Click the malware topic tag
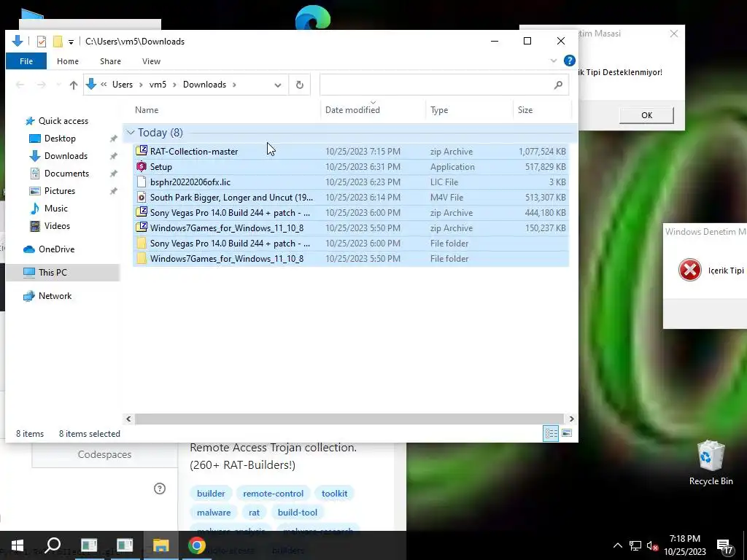 pos(214,513)
